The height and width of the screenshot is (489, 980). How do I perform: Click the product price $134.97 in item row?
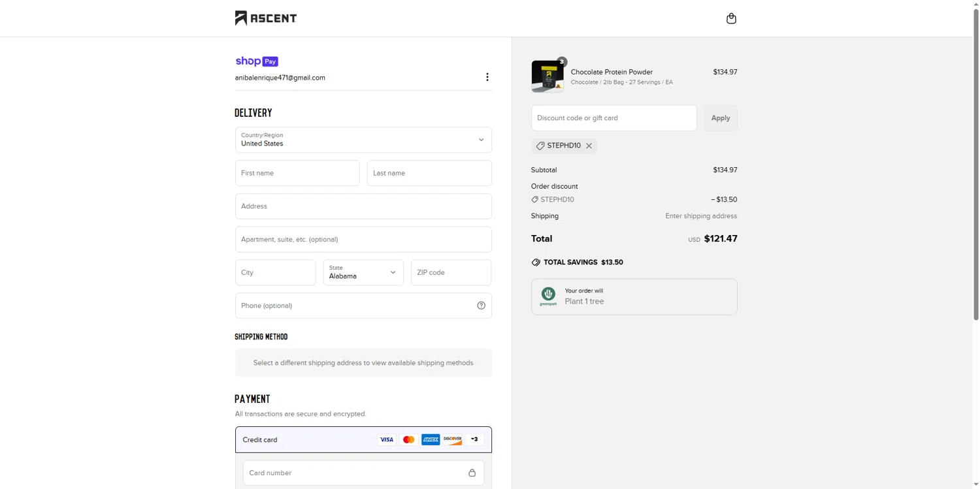725,72
